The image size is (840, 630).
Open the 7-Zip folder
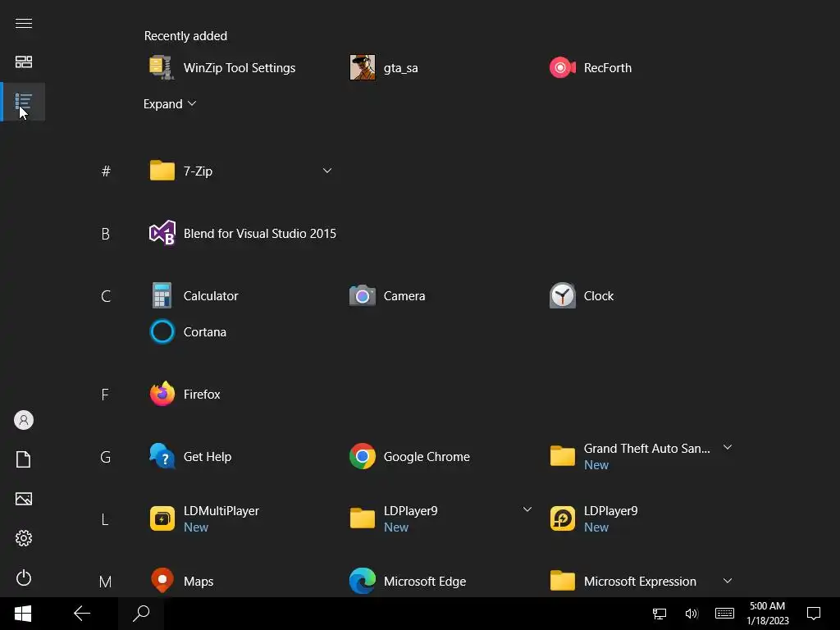(181, 171)
